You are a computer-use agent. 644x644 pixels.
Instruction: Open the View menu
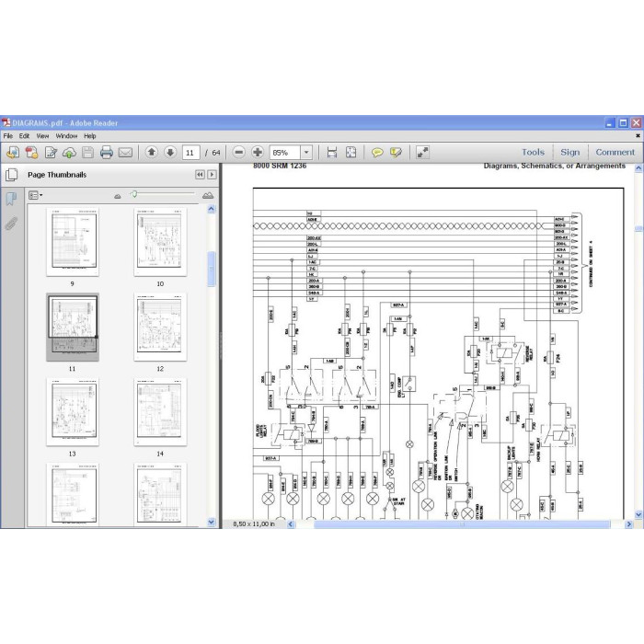pyautogui.click(x=42, y=136)
